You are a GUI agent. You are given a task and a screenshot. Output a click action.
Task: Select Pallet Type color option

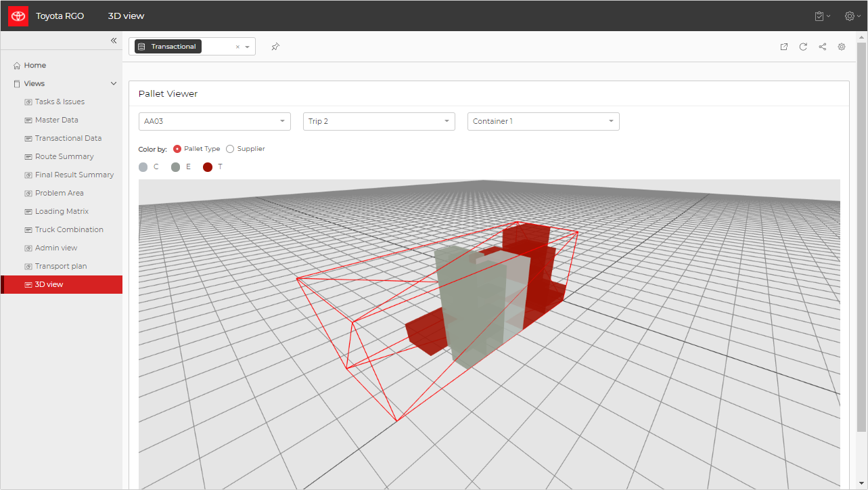pos(177,149)
